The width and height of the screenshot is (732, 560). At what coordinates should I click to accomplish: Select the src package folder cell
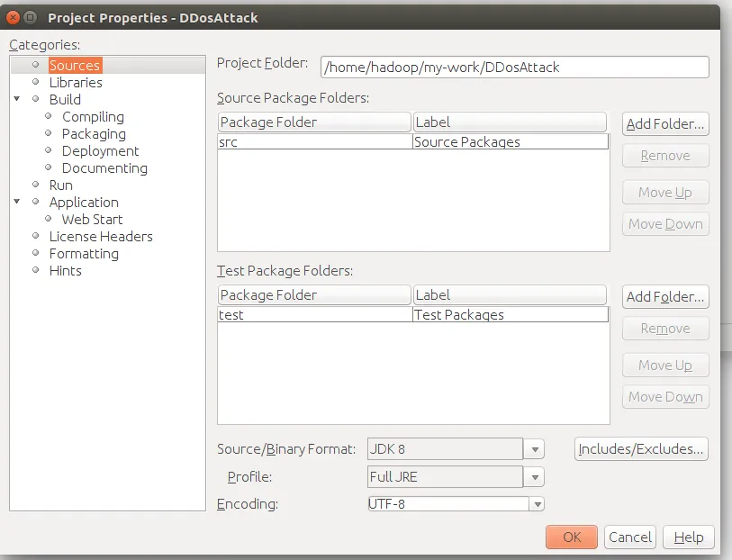[x=315, y=142]
